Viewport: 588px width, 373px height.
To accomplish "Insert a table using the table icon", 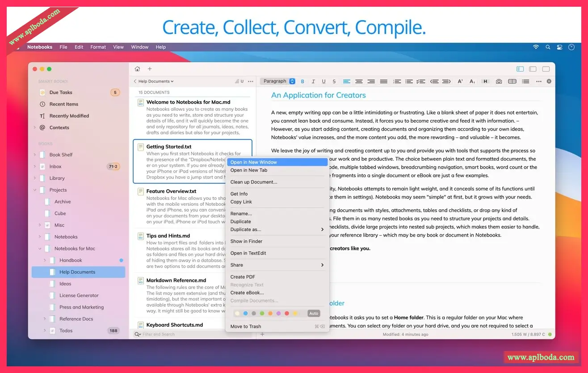I will 512,81.
